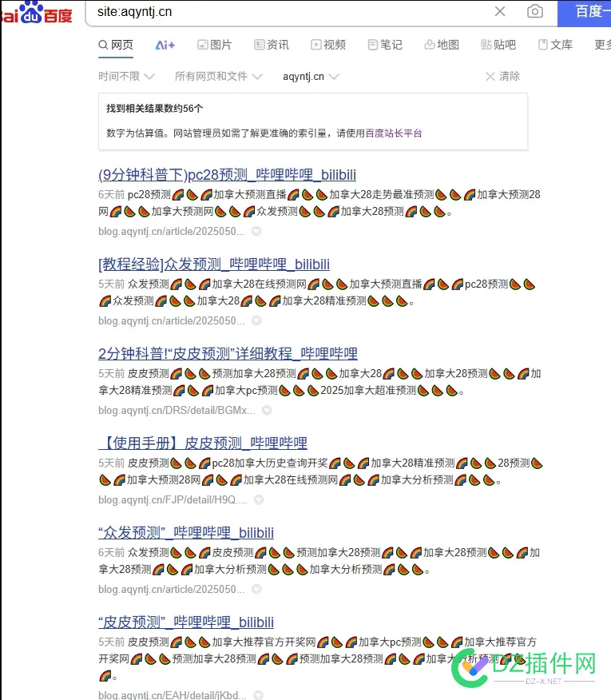611x700 pixels.
Task: Open result (9分钟科普下)pc28预测
Action: 227,174
